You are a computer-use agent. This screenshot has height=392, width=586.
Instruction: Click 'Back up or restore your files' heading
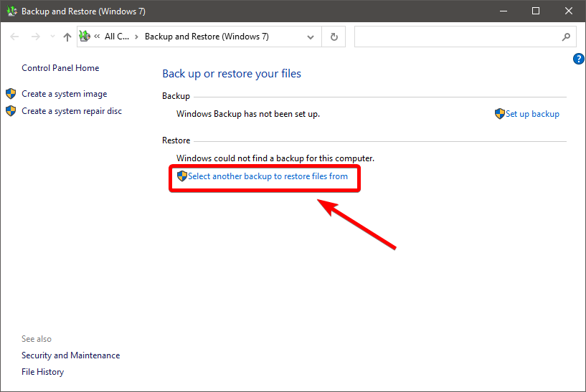[x=232, y=74]
